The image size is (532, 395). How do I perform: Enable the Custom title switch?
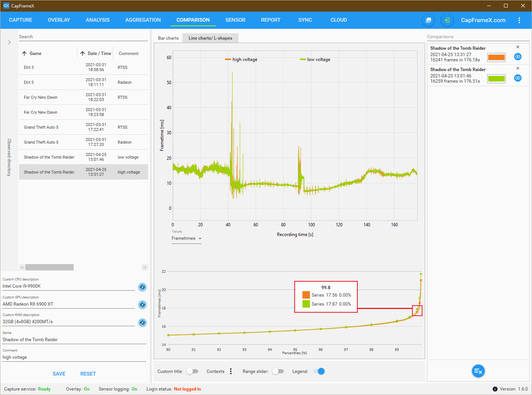point(192,371)
